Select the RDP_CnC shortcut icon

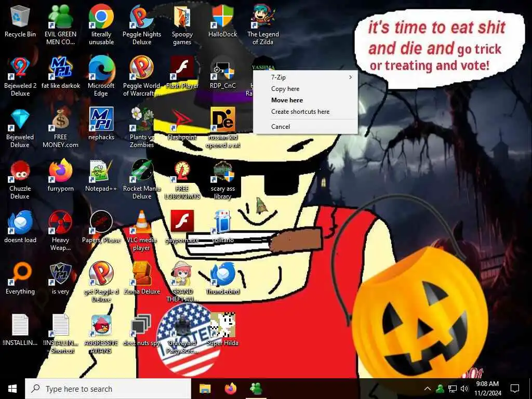tap(223, 69)
